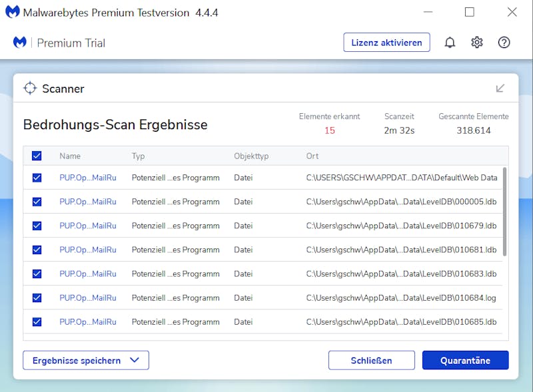The height and width of the screenshot is (392, 533).
Task: Click the Bedrohungs-Scan Ergebnisse heading
Action: (x=115, y=124)
